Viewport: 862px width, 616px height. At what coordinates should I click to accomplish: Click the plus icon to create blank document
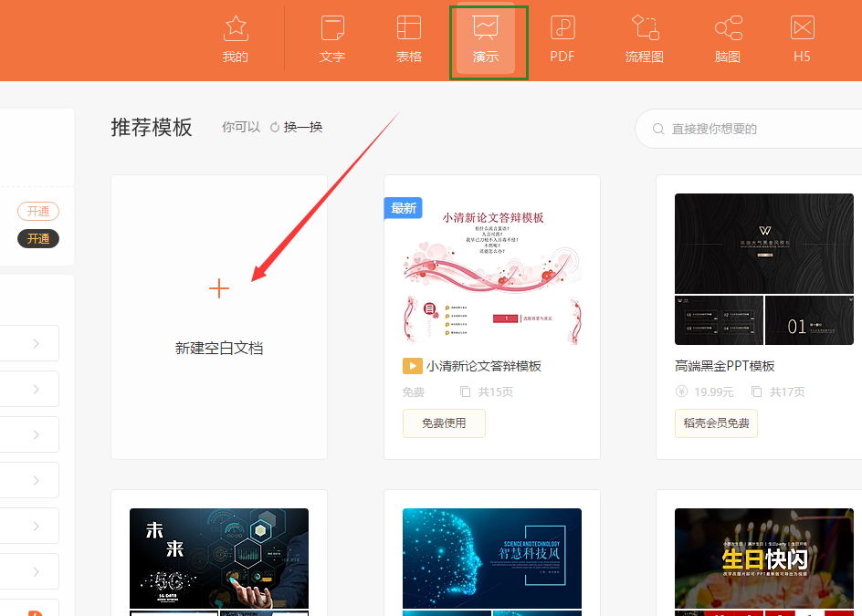point(218,288)
